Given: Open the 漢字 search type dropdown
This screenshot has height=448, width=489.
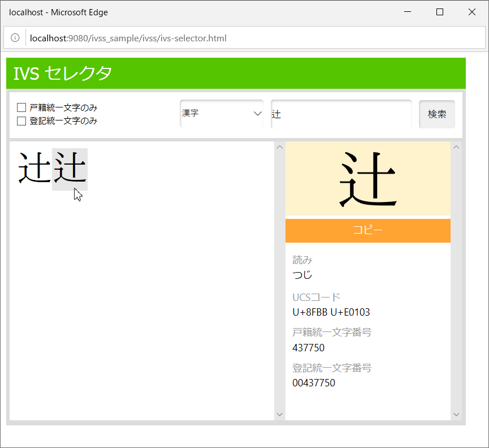Looking at the screenshot, I should point(222,113).
